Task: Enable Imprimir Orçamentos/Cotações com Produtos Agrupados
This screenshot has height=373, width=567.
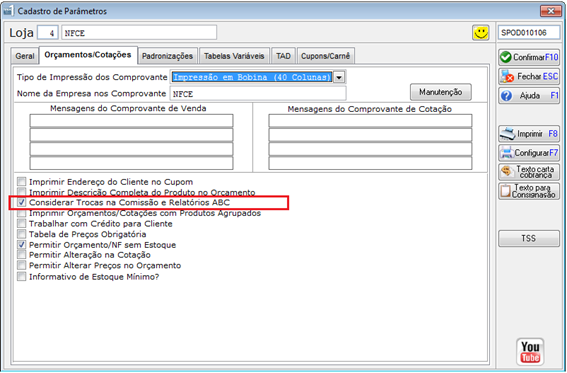Action: tap(22, 213)
